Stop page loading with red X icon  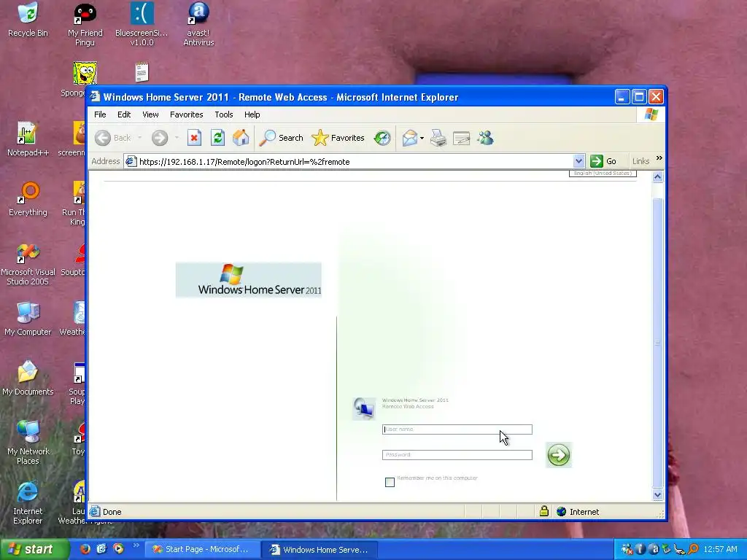click(x=194, y=138)
